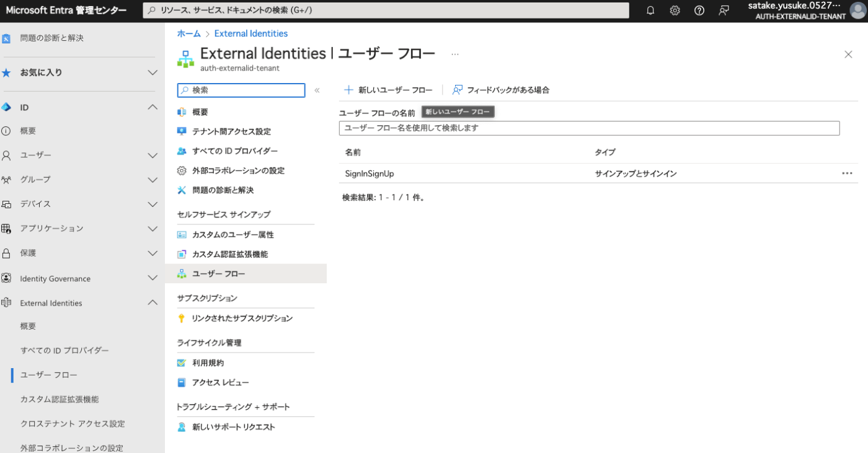Close the External Identities blade
Image resolution: width=868 pixels, height=453 pixels.
coord(848,55)
